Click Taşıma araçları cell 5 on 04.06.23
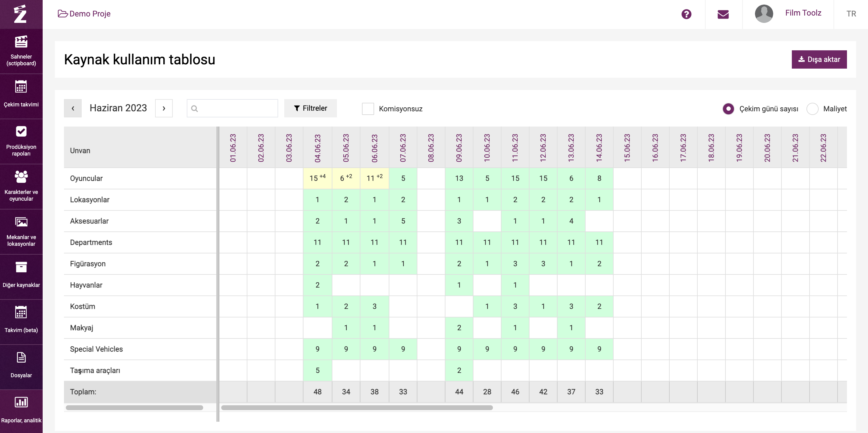Image resolution: width=868 pixels, height=433 pixels. [317, 370]
